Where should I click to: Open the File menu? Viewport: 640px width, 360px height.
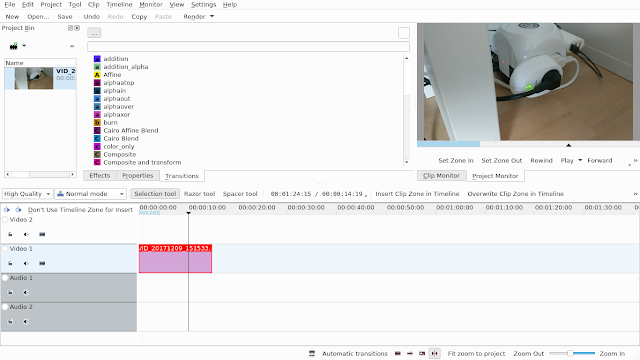point(10,4)
